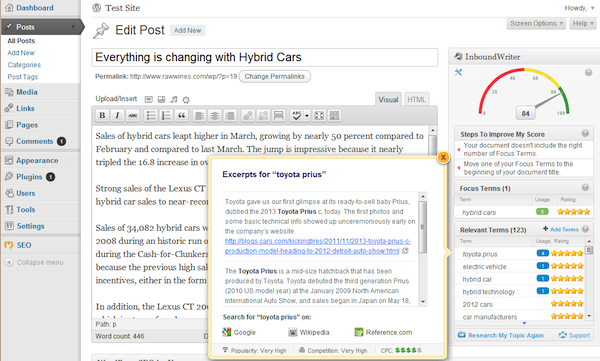Align text right in the editor
Viewport: 600px width, 361px height.
230,116
